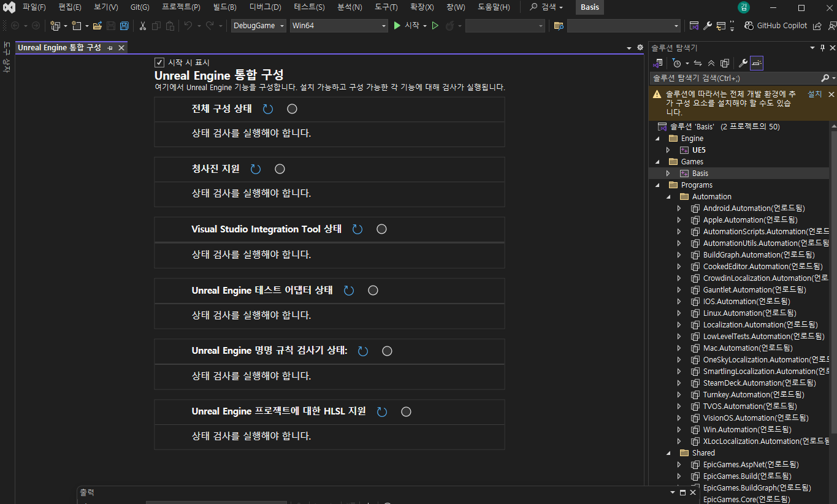Screen dimensions: 837x504
Task: Dismiss the yellow warning bar
Action: tap(831, 94)
